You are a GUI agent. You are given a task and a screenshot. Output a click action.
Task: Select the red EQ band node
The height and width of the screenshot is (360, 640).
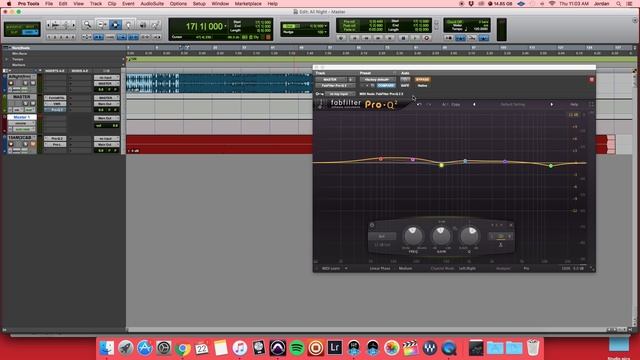click(x=381, y=159)
